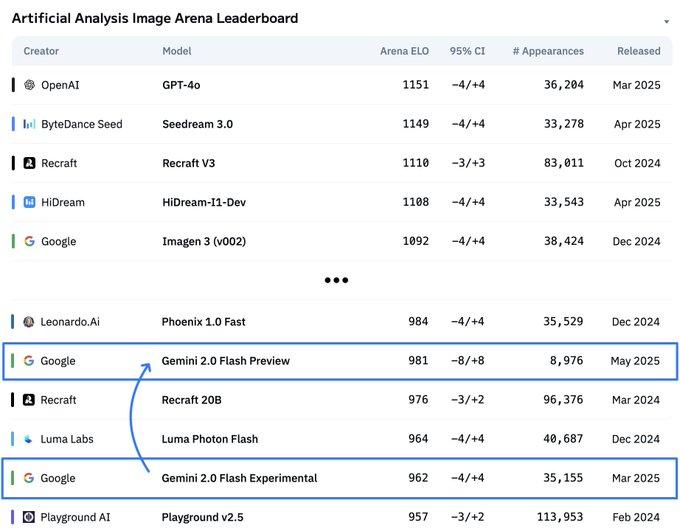Click the 95% CI column header
This screenshot has width=680, height=531.
[468, 51]
